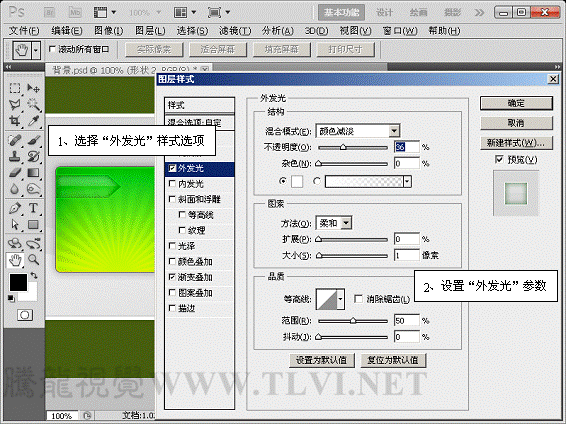Enable the 内发光 checkbox
This screenshot has width=566, height=424.
(173, 183)
